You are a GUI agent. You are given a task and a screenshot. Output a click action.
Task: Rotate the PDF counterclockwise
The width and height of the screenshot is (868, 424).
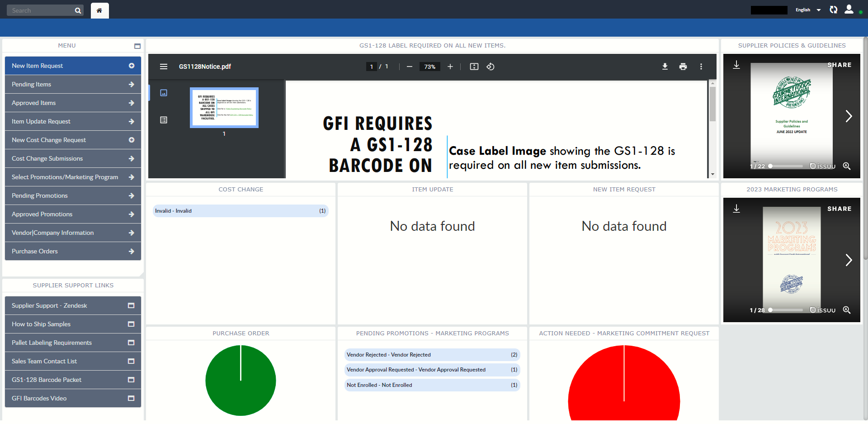(491, 67)
